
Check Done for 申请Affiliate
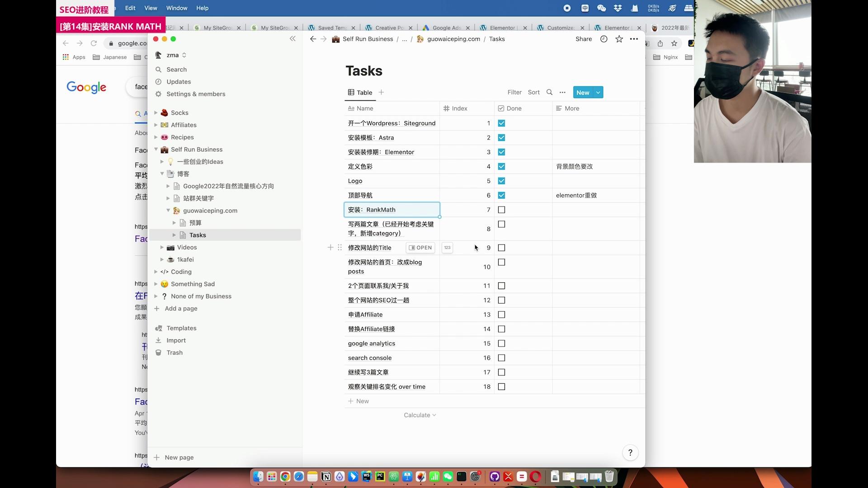pos(501,314)
